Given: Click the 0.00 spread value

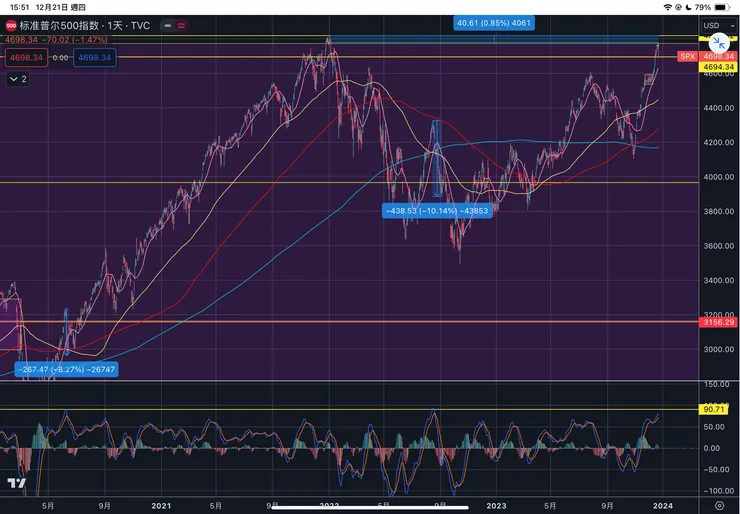Looking at the screenshot, I should point(60,58).
